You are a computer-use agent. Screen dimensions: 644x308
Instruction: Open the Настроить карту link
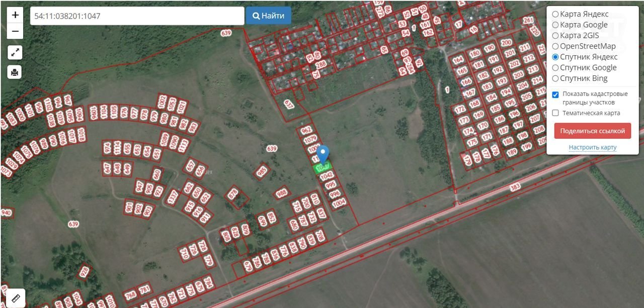tap(592, 147)
